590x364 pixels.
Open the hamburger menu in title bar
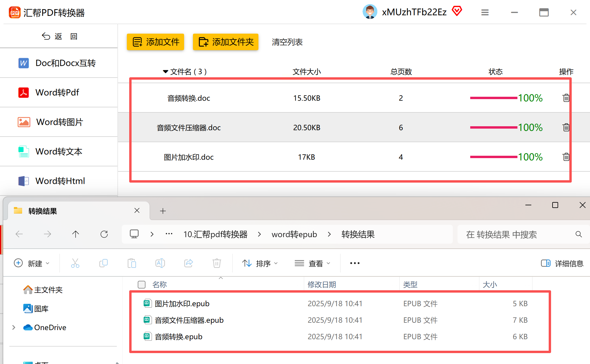tap(485, 12)
